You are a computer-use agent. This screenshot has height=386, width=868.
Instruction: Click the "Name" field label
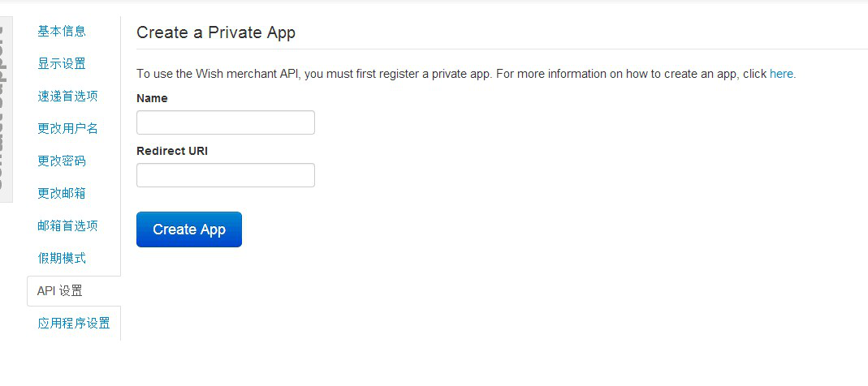point(152,98)
